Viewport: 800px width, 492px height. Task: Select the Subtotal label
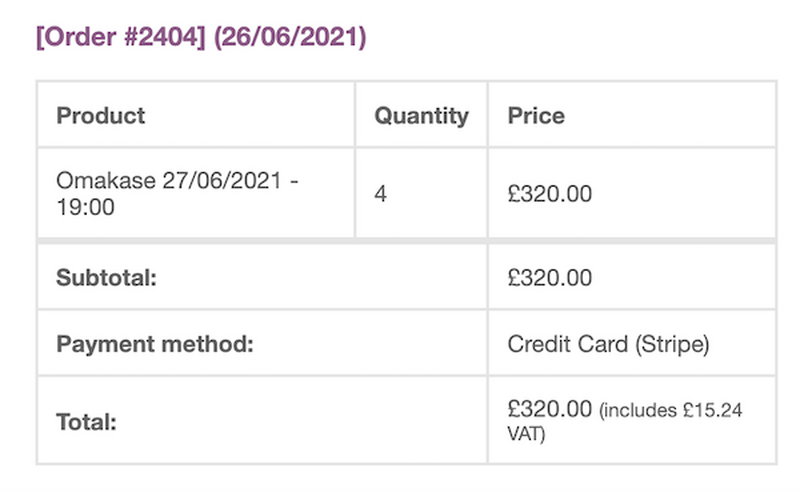click(106, 278)
